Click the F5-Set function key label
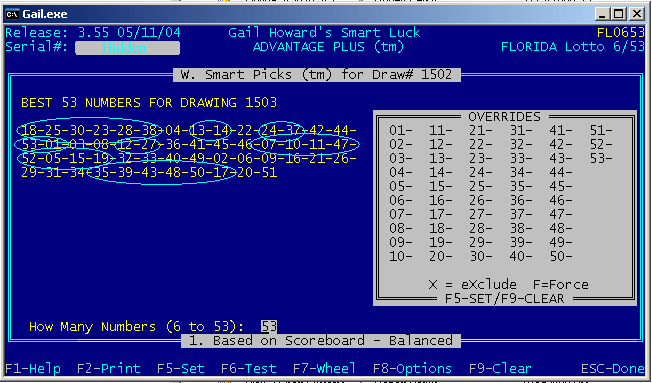The height and width of the screenshot is (383, 652). click(x=181, y=368)
